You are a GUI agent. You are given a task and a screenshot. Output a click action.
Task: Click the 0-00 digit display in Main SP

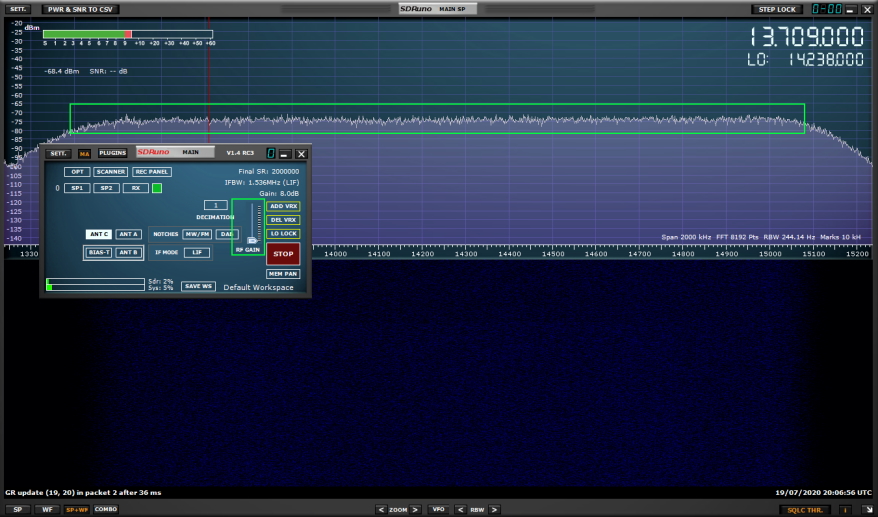827,9
